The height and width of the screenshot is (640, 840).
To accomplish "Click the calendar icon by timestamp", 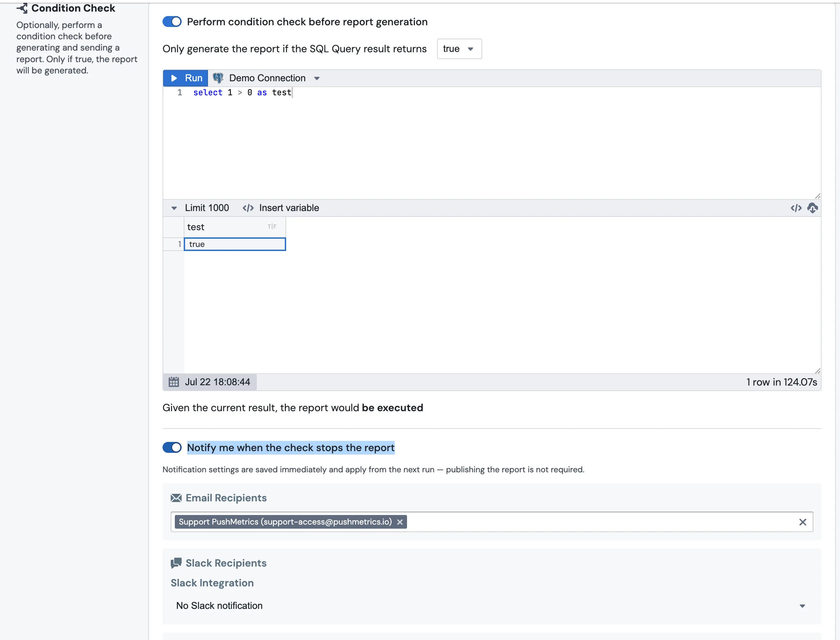I will (174, 382).
